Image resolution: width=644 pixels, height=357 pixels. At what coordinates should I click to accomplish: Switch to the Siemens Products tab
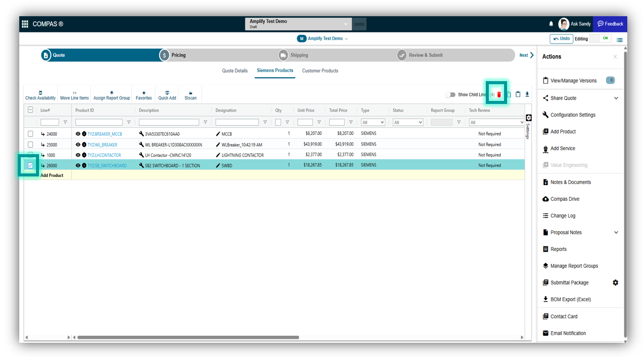[x=275, y=70]
